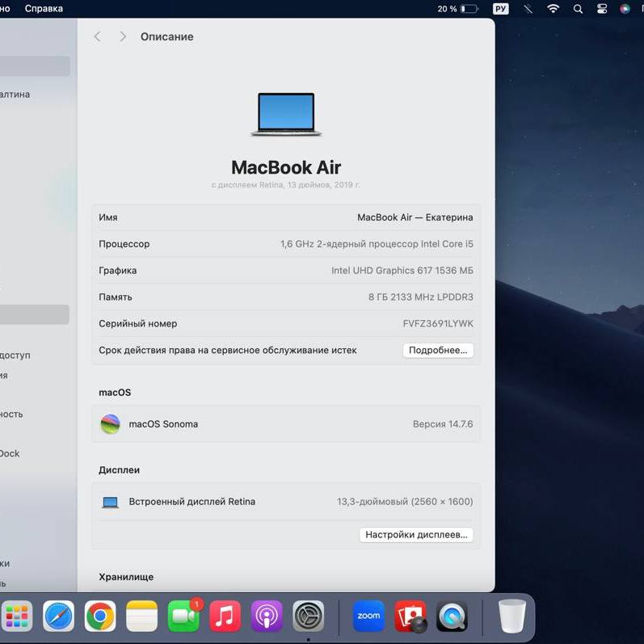
Task: Open Launchpad from the Dock
Action: coord(17,616)
